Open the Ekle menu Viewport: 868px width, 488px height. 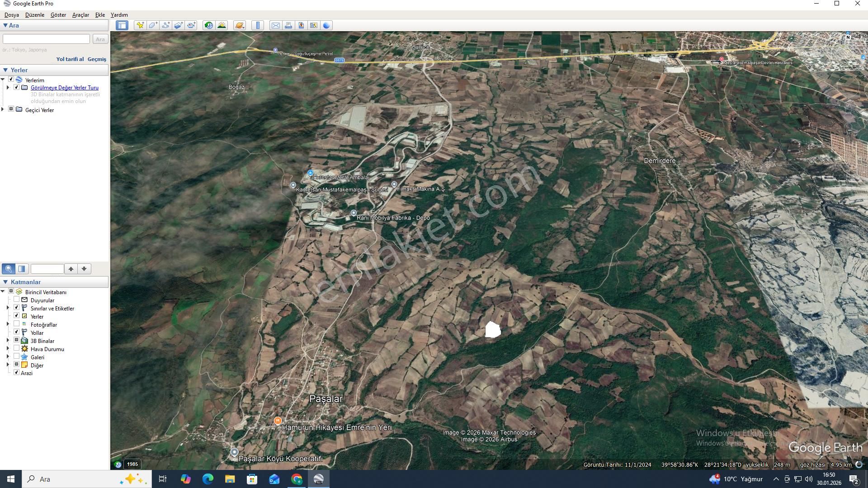click(x=100, y=15)
